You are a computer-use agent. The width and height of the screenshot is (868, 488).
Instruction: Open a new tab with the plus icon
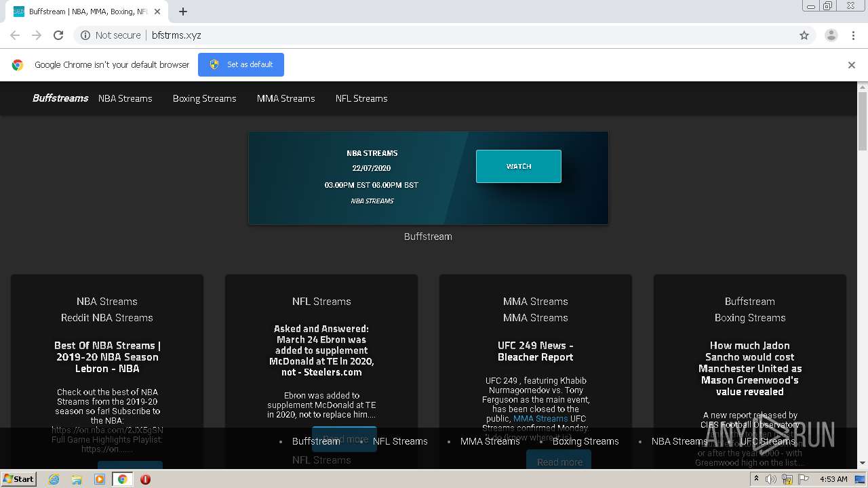(183, 12)
